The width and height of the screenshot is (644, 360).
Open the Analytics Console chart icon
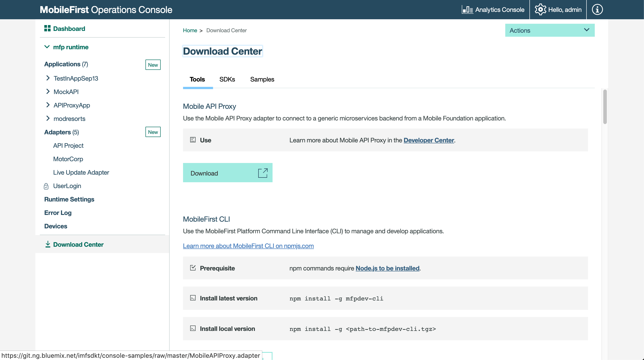pyautogui.click(x=467, y=10)
